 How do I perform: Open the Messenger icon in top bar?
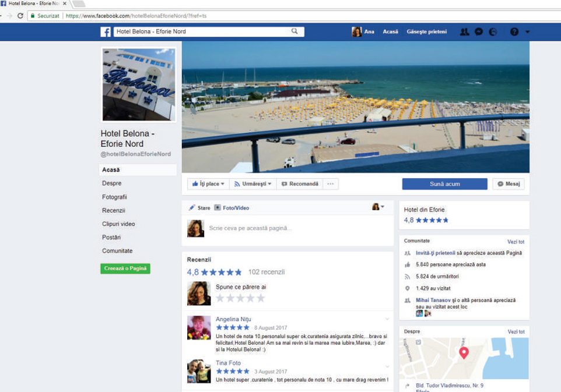point(479,32)
